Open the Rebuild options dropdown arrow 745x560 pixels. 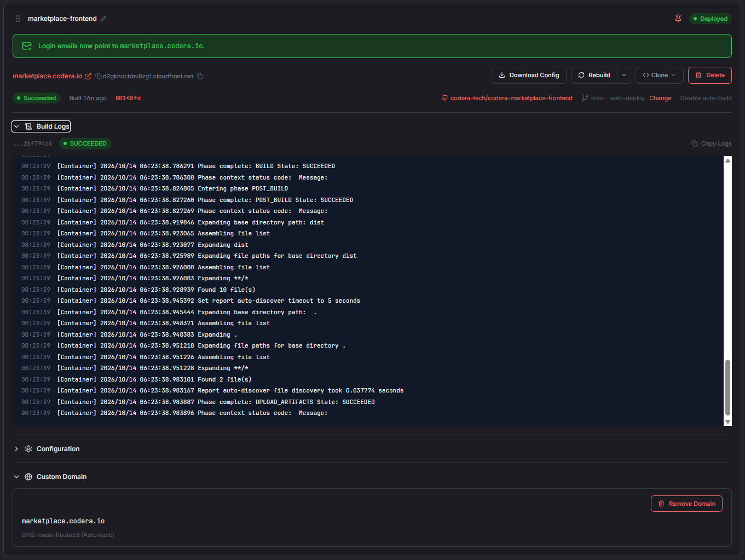624,75
